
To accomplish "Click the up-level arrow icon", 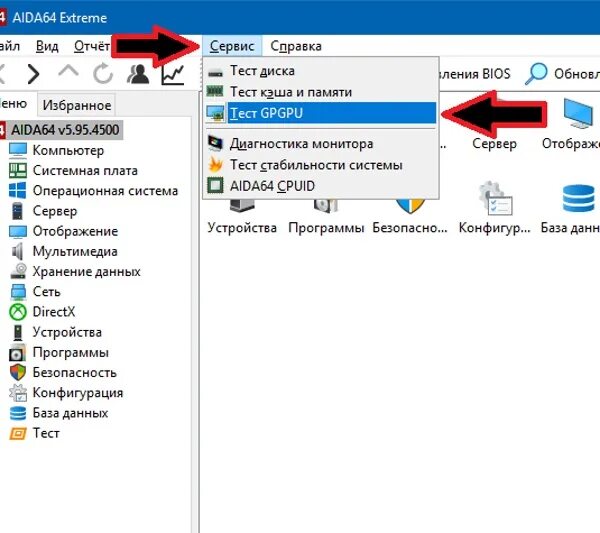I will click(68, 71).
